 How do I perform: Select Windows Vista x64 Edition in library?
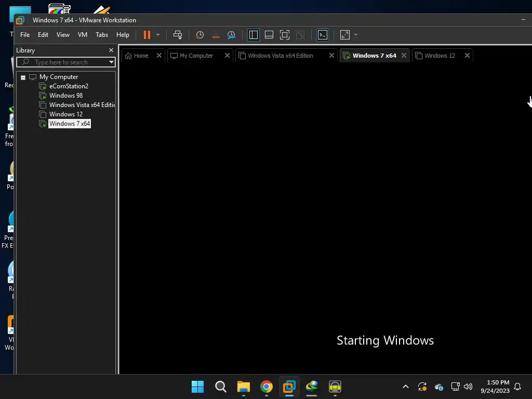point(82,105)
